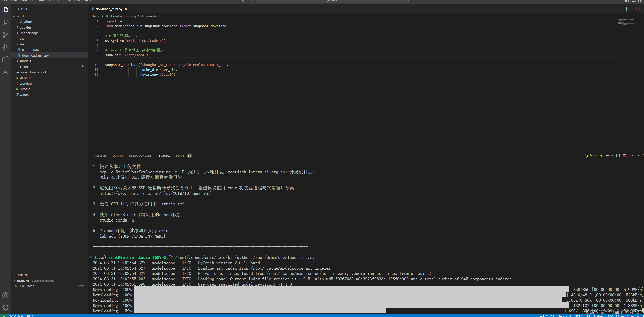
Task: Open the Run menu in menu bar
Action: click(60, 1)
